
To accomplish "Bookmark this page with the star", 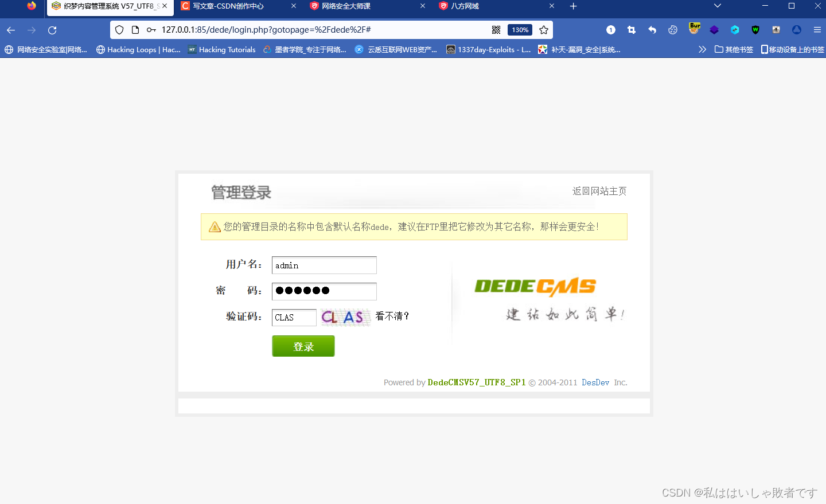I will (x=544, y=30).
